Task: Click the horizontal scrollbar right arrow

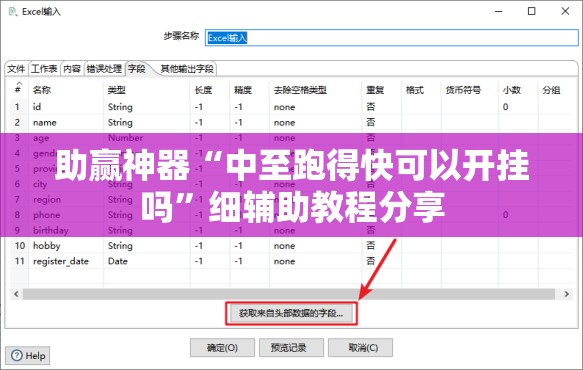Action: pyautogui.click(x=567, y=294)
